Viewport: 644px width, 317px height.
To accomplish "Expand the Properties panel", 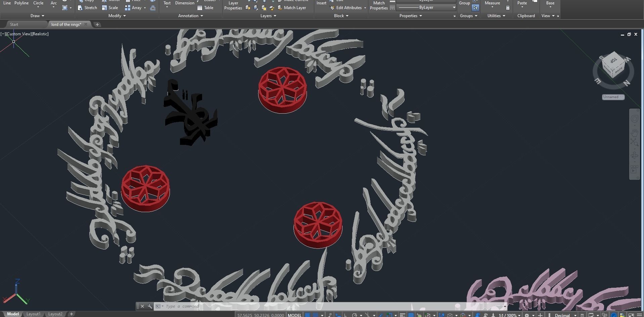I will coord(410,16).
